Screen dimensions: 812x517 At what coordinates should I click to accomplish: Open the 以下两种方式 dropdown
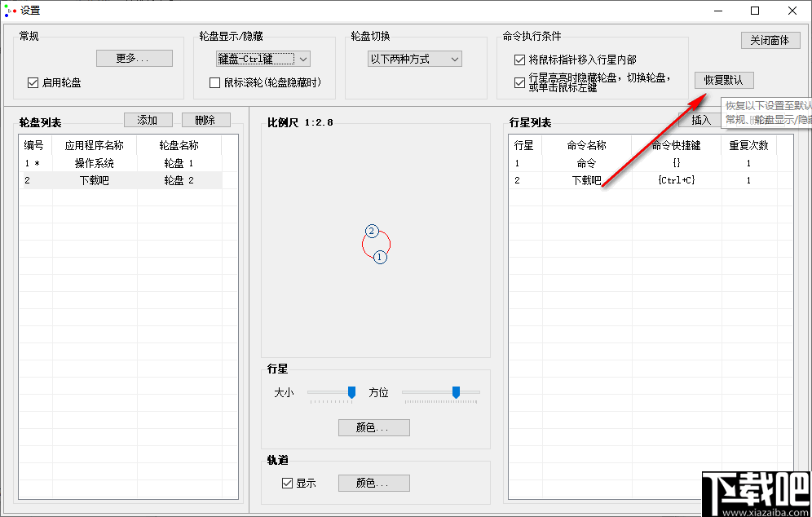[x=414, y=58]
